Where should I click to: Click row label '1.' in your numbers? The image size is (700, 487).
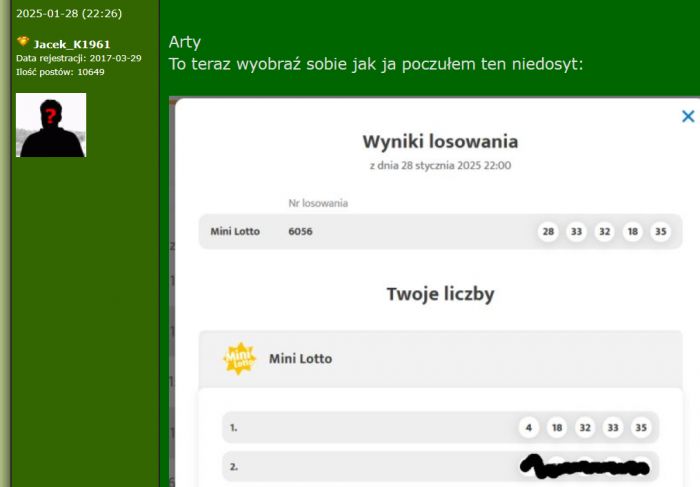[233, 428]
